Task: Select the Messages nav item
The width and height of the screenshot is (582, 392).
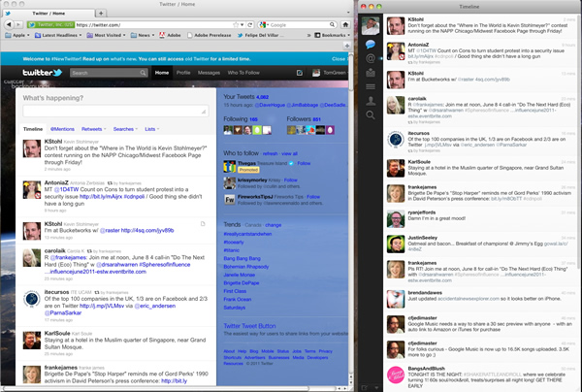Action: 209,73
